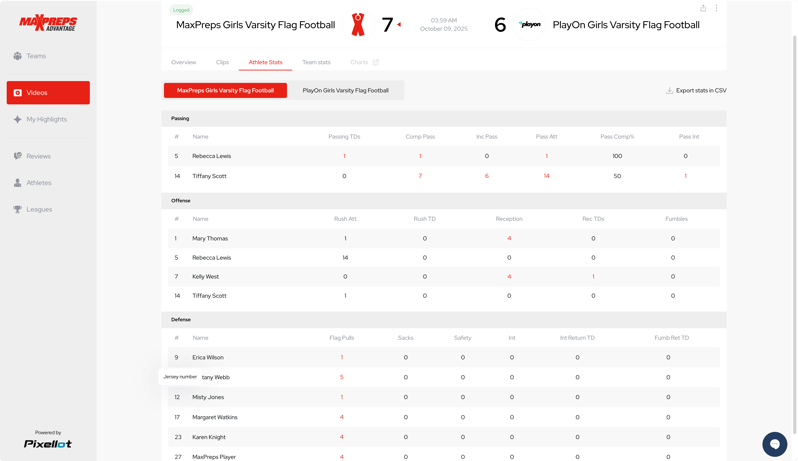Click the Charts external link icon
Screen dimensions: 798x461
[x=376, y=62]
